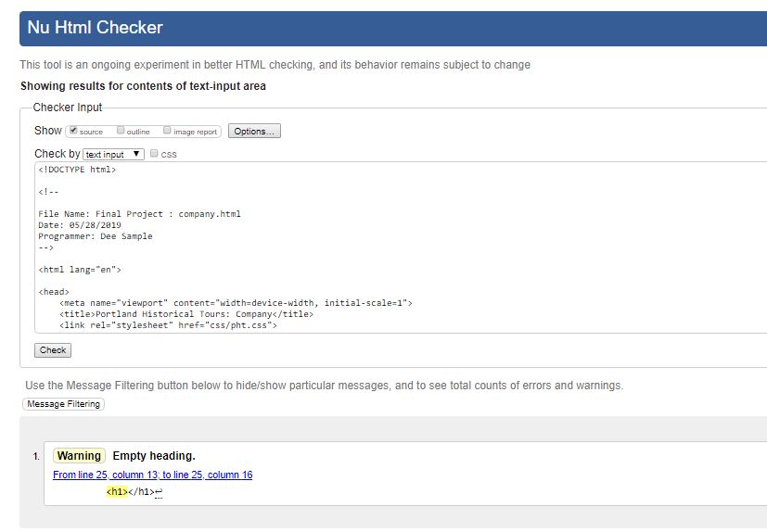Viewport: 767px width, 532px height.
Task: Click the Check button
Action: click(x=53, y=350)
